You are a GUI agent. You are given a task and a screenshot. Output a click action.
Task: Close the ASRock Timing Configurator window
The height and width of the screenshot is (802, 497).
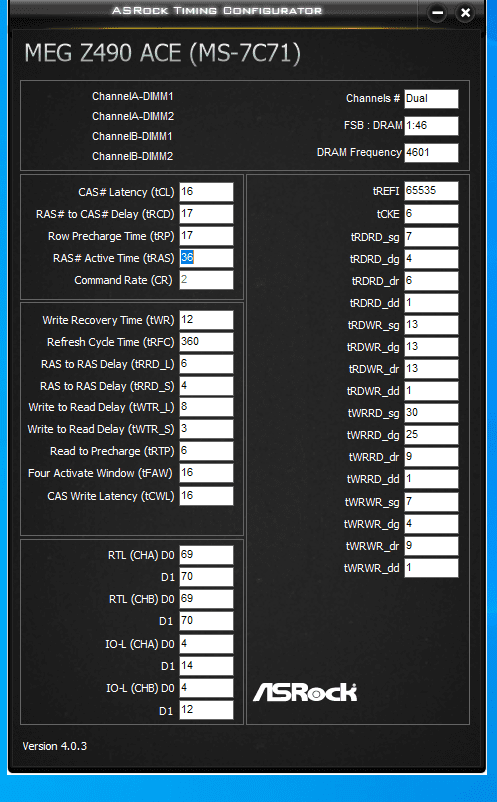click(x=465, y=13)
